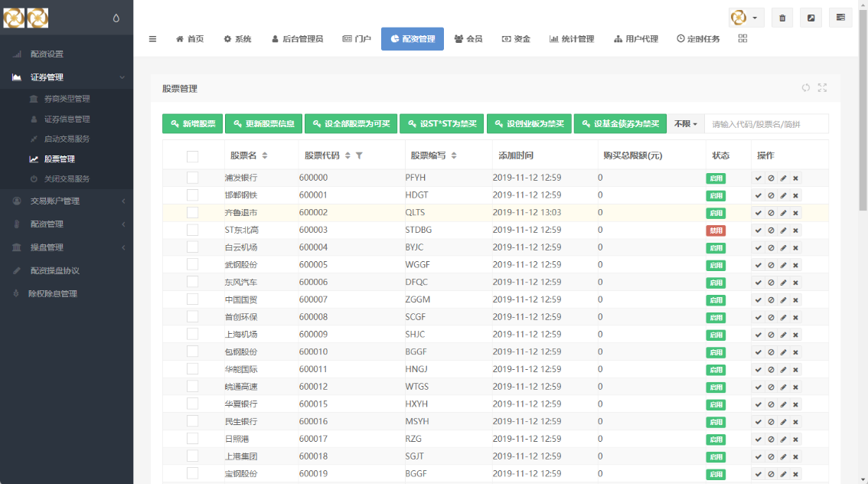Screen dimensions: 868x484
Task: Check the box for 浦发银行
Action: coord(192,178)
